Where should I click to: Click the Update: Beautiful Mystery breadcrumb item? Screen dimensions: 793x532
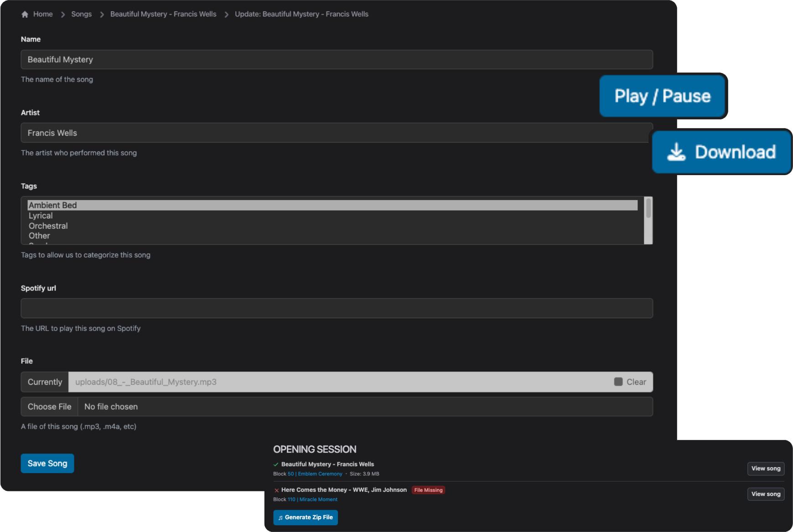point(301,14)
